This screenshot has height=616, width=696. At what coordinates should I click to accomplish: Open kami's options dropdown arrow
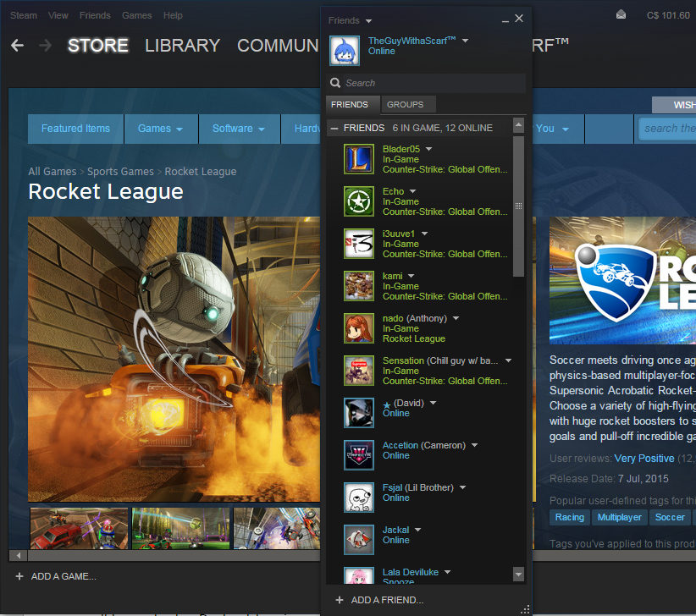(411, 276)
